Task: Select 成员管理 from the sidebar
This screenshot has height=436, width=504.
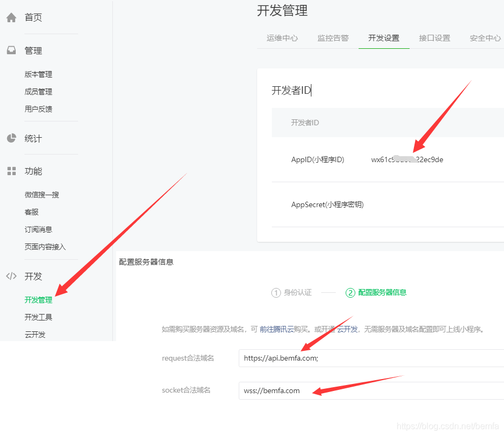Action: click(x=38, y=91)
